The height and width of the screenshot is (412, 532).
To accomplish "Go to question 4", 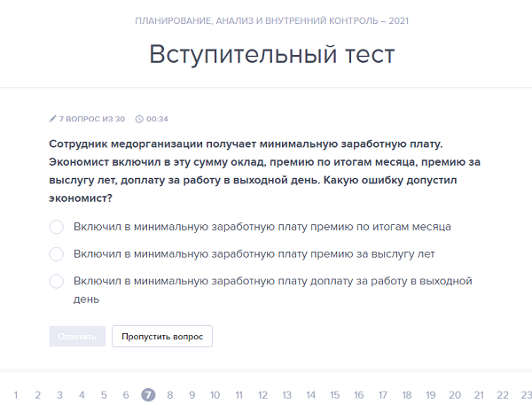I will coord(82,395).
